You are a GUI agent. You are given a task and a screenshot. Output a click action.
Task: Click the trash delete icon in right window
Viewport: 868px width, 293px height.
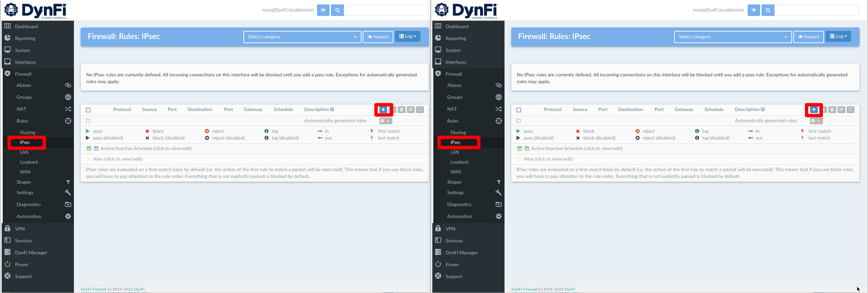[832, 110]
